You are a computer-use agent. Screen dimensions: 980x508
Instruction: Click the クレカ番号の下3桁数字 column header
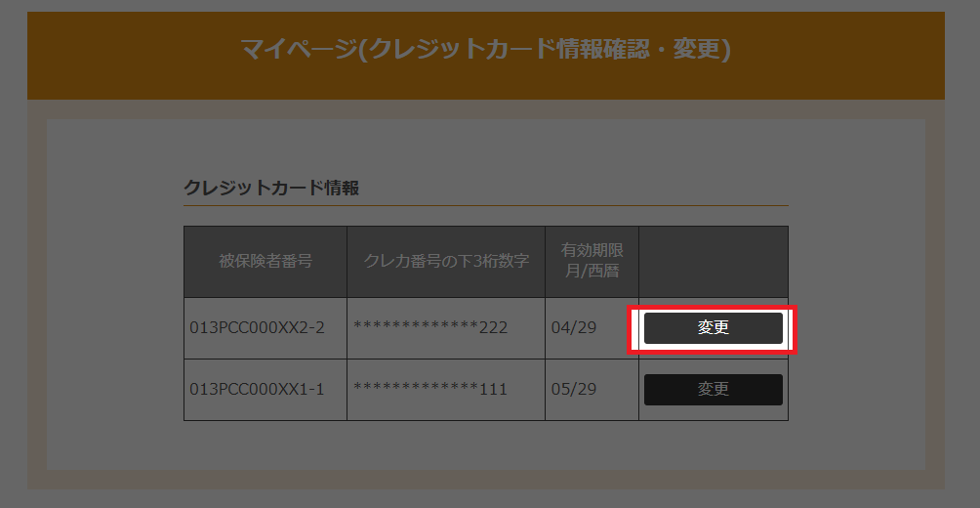point(446,262)
